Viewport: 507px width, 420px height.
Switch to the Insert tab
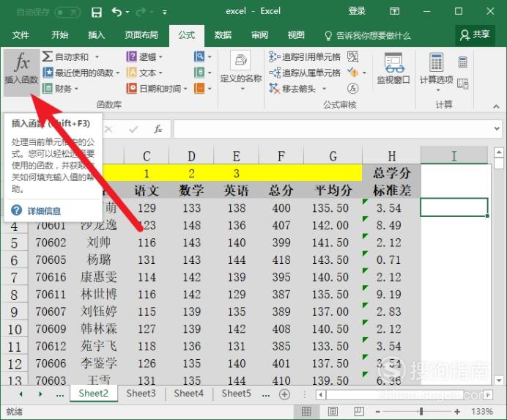coord(97,35)
